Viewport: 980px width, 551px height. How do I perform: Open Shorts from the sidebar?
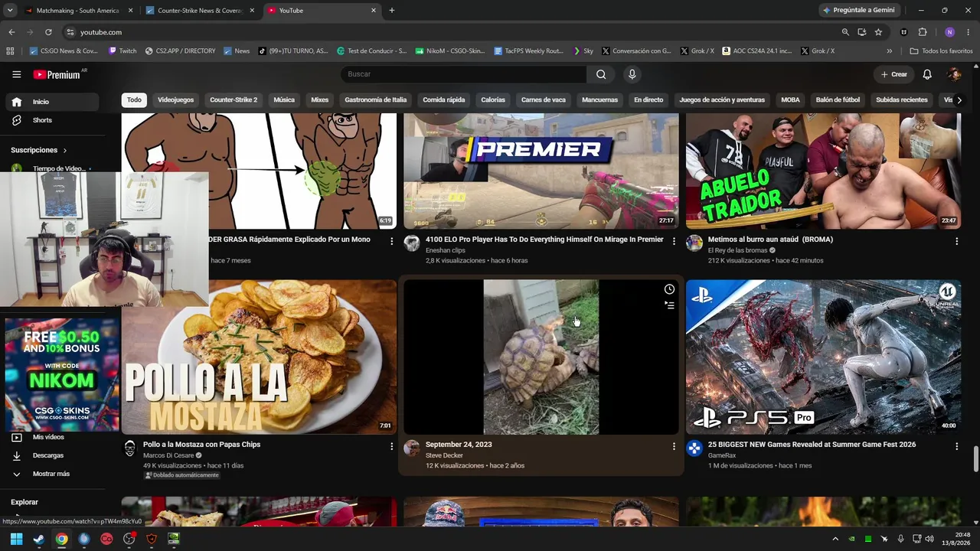coord(42,120)
